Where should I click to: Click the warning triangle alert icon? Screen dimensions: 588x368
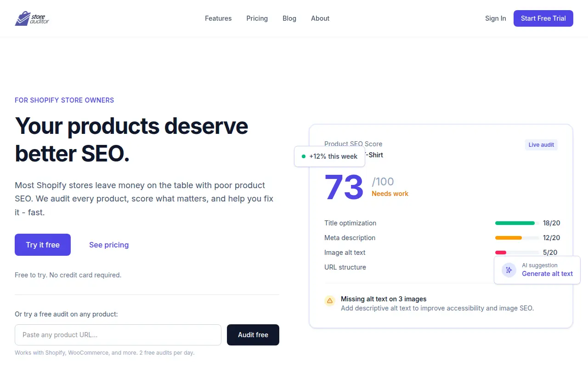[x=330, y=301]
